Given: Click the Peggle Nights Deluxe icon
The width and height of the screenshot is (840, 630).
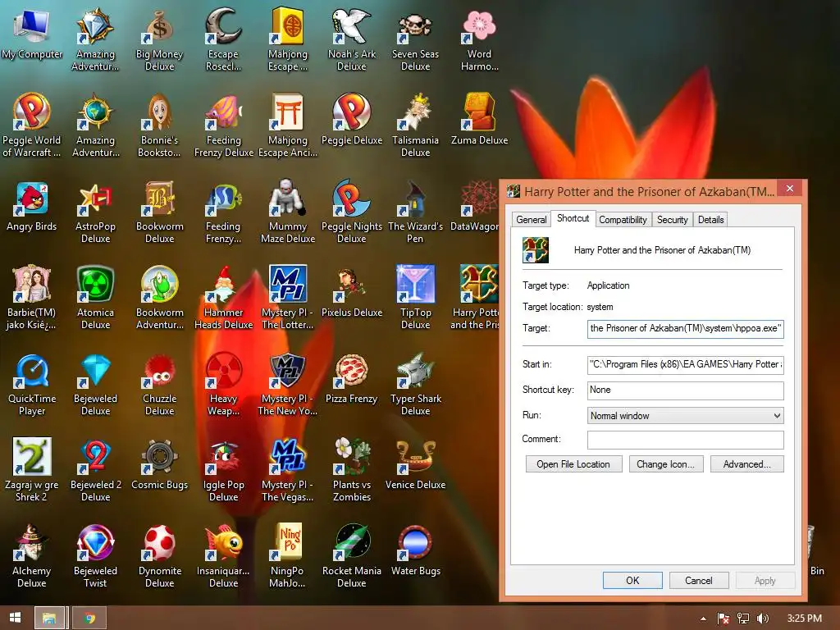Looking at the screenshot, I should coord(351,199).
